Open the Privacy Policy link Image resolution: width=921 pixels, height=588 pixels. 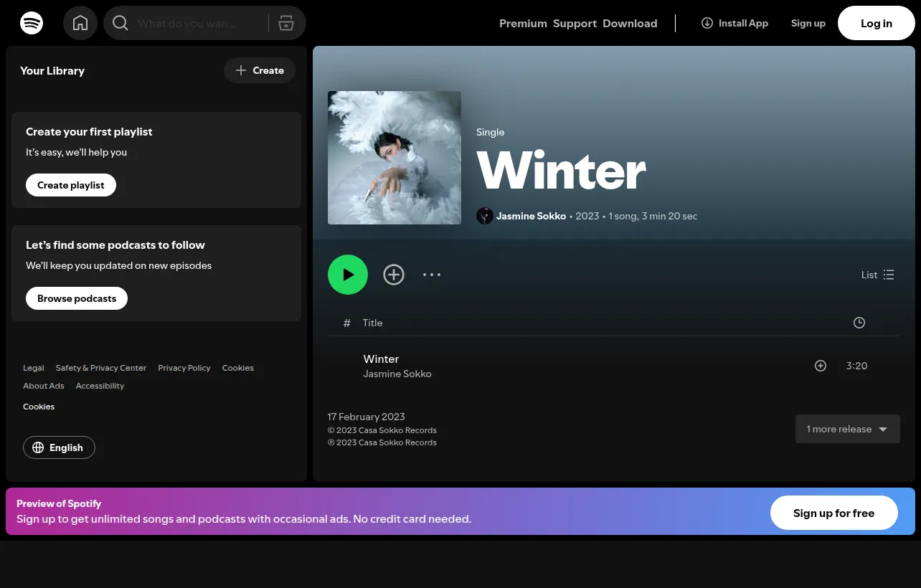[x=184, y=368]
